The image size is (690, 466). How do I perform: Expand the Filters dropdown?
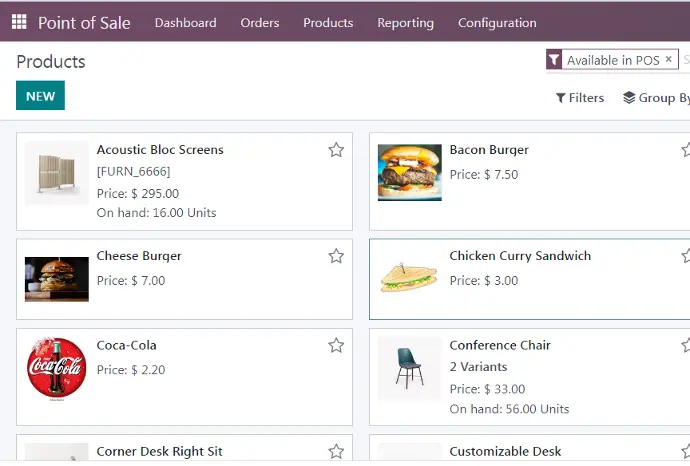[580, 98]
